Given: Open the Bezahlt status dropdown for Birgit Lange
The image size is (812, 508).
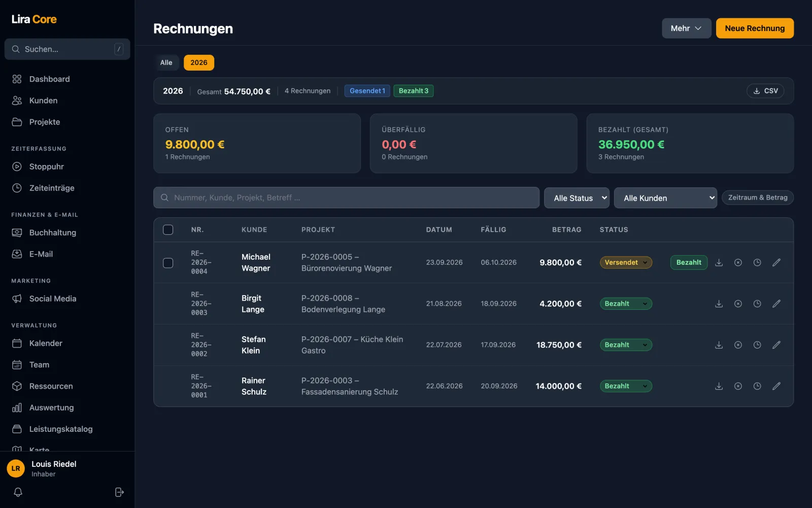Looking at the screenshot, I should 626,304.
